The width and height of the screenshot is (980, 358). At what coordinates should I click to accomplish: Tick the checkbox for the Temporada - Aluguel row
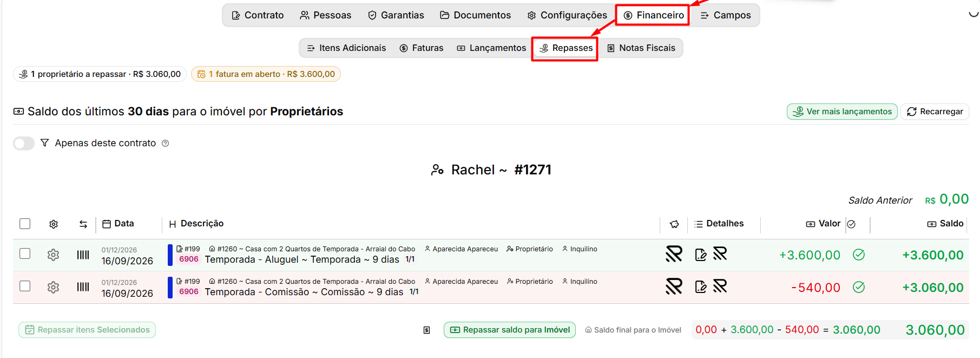click(25, 253)
